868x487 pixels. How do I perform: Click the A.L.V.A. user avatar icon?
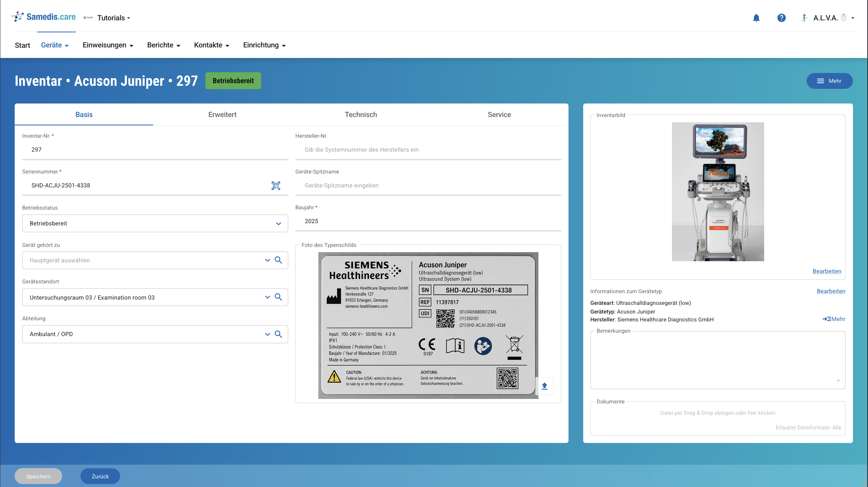click(x=804, y=18)
